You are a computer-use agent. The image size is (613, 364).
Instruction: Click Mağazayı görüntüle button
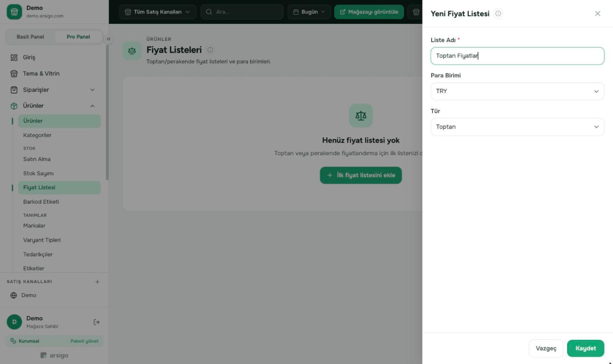[x=369, y=12]
